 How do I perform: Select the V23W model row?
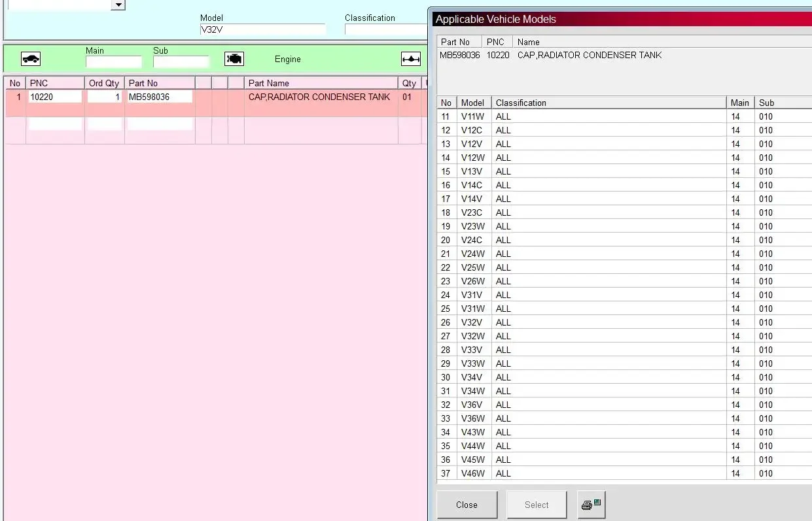[624, 226]
